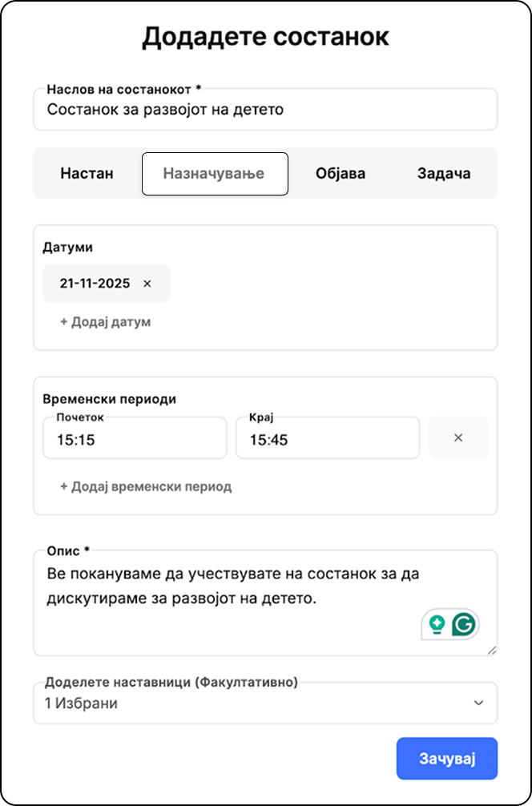Open Grammarly lightbulb suggestions icon
The width and height of the screenshot is (532, 806).
[437, 624]
